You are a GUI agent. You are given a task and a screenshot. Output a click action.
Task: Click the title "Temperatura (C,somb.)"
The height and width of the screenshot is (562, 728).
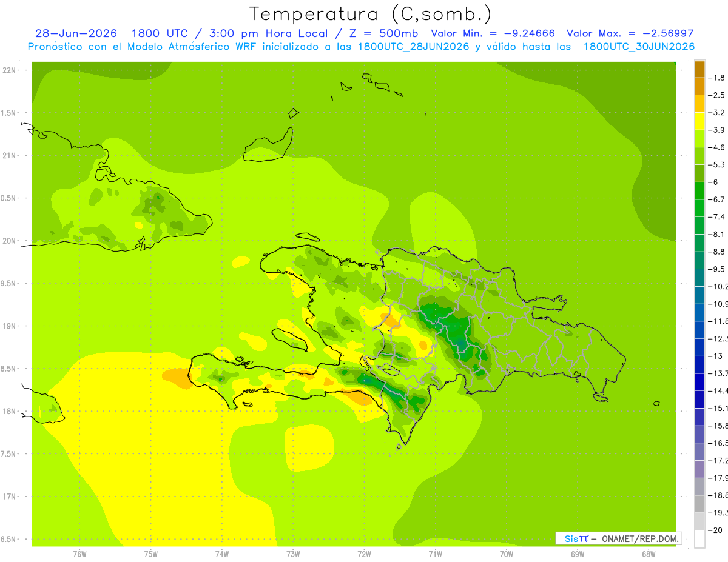point(370,13)
